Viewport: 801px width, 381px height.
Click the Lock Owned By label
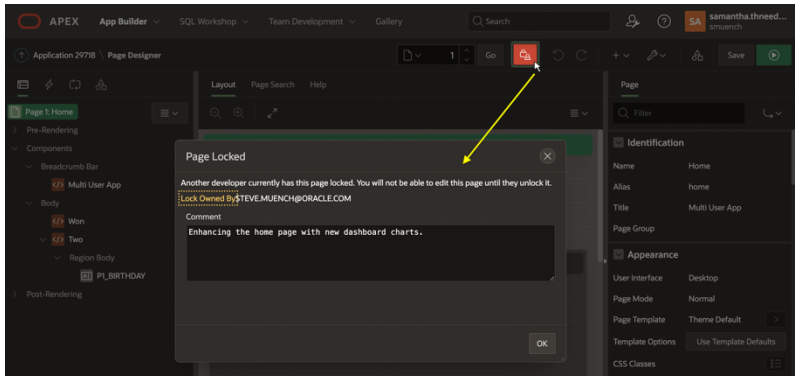(x=208, y=198)
